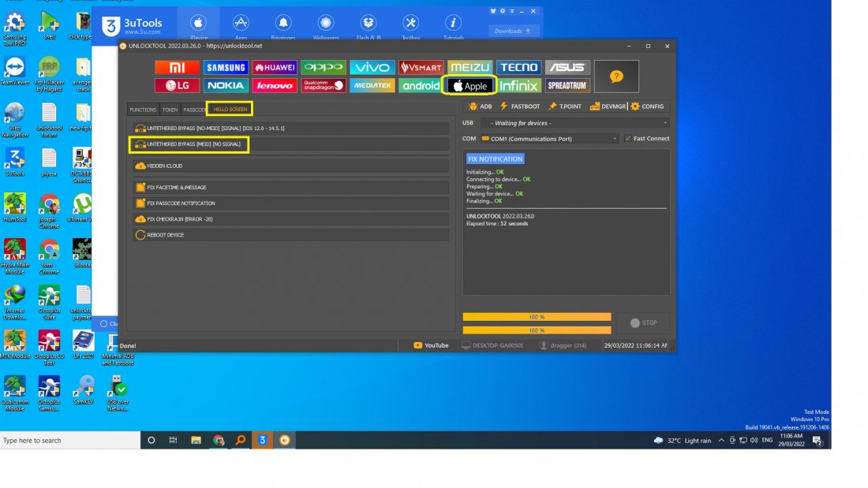Select the ASUS brand tile
868x488 pixels.
point(567,68)
